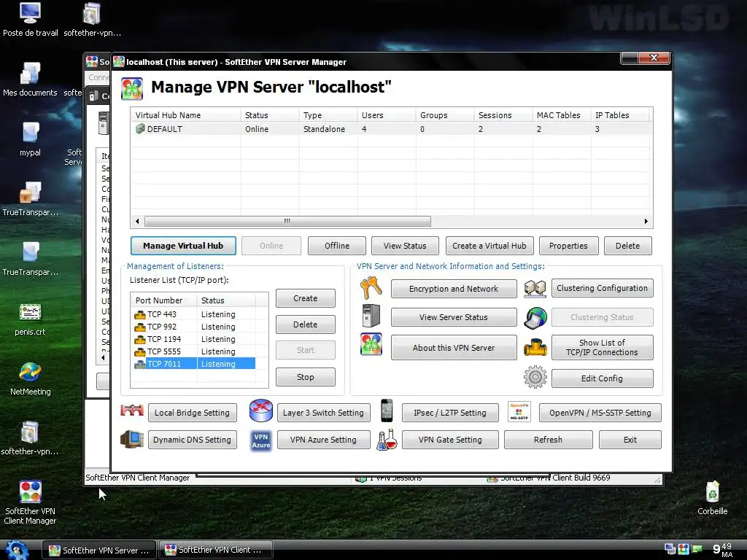The height and width of the screenshot is (560, 747).
Task: Open About this VPN Server
Action: [454, 348]
